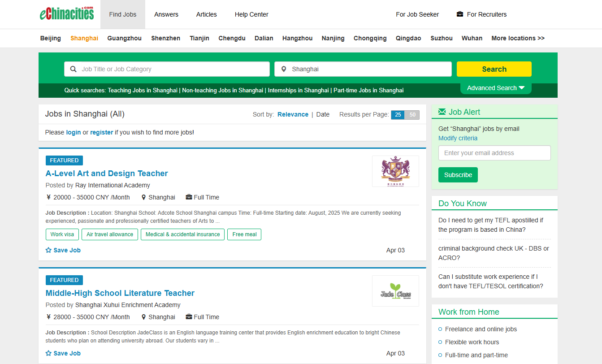Open For Recruiters menu

click(x=487, y=14)
